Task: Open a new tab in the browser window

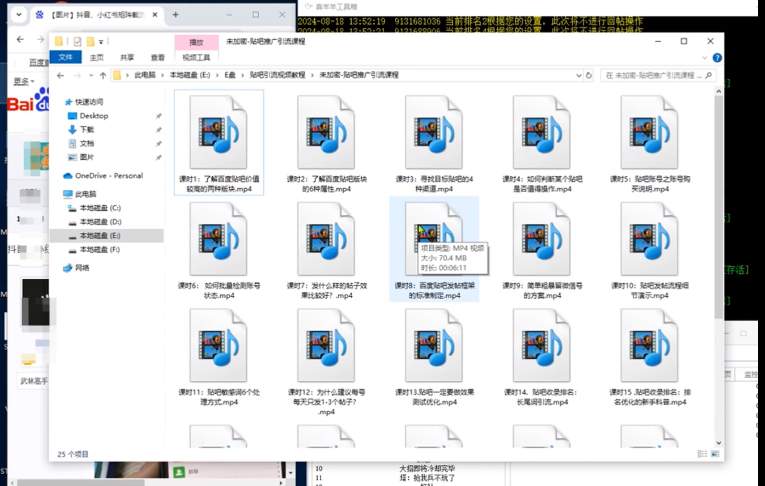Action: 176,15
